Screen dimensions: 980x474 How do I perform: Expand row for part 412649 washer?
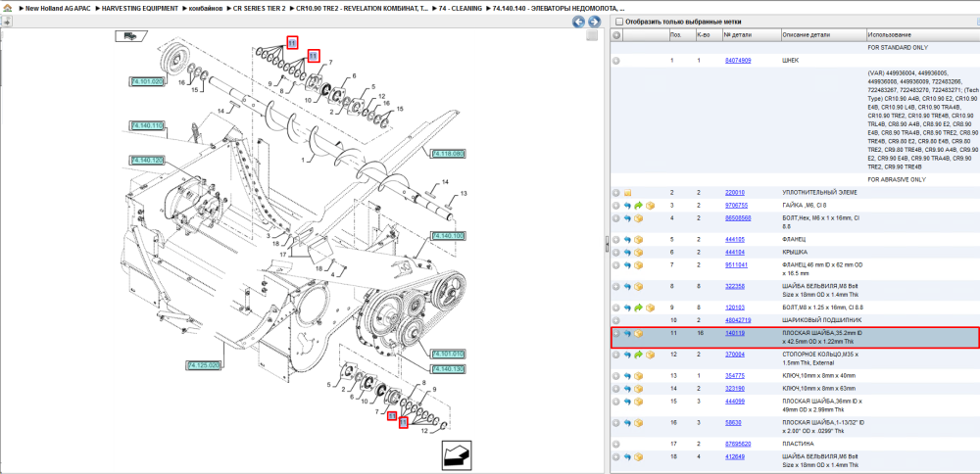[x=616, y=457]
